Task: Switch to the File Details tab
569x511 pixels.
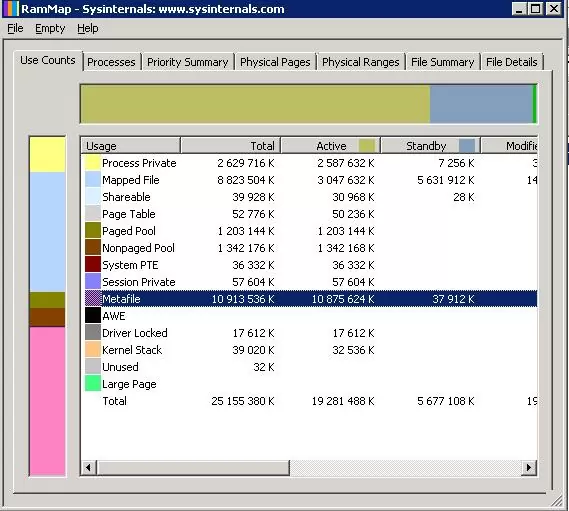Action: click(511, 62)
